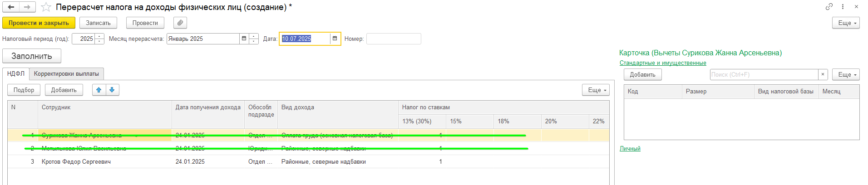Add document to favorites with the star icon

click(45, 7)
